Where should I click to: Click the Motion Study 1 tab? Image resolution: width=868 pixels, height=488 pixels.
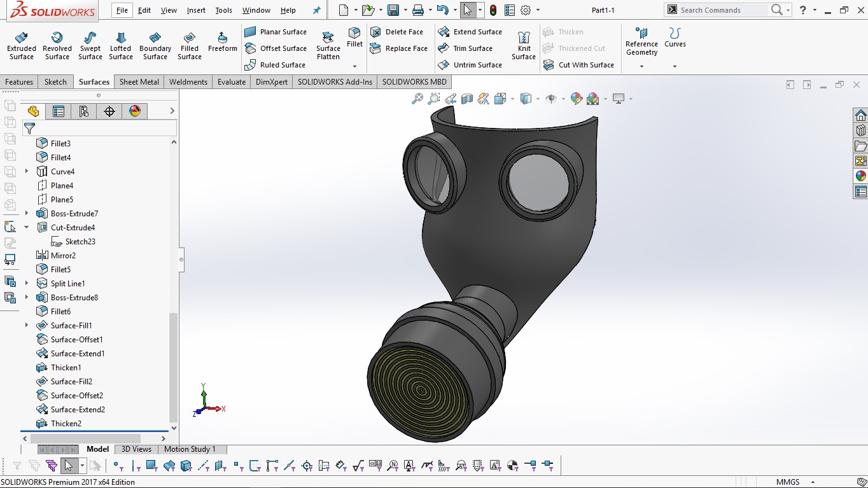click(190, 449)
